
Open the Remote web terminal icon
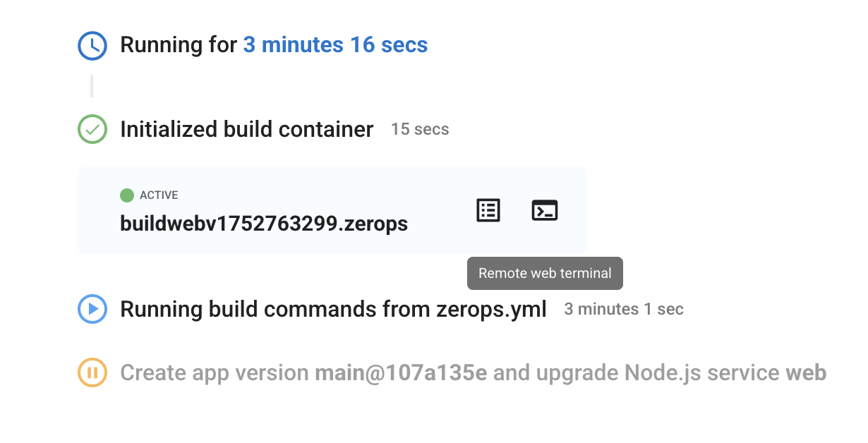click(x=544, y=210)
